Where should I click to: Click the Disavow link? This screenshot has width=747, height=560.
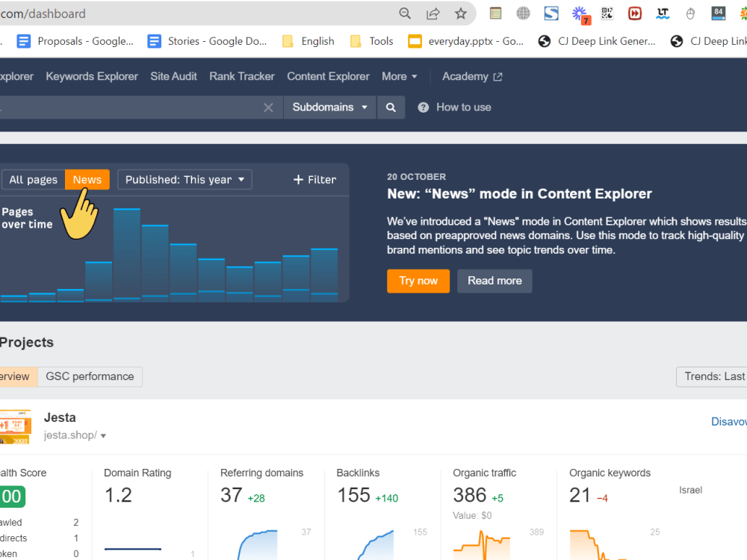pyautogui.click(x=729, y=421)
